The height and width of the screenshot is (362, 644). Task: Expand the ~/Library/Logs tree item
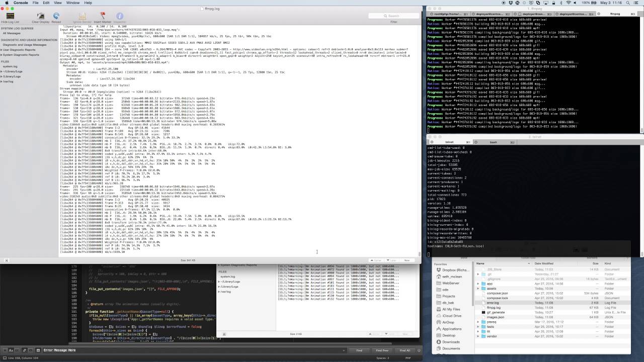2,71
